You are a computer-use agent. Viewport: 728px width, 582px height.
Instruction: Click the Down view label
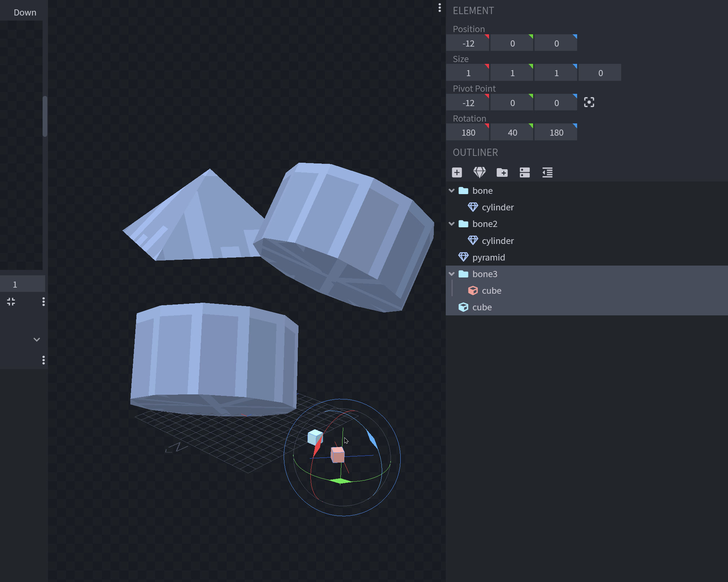(x=25, y=12)
